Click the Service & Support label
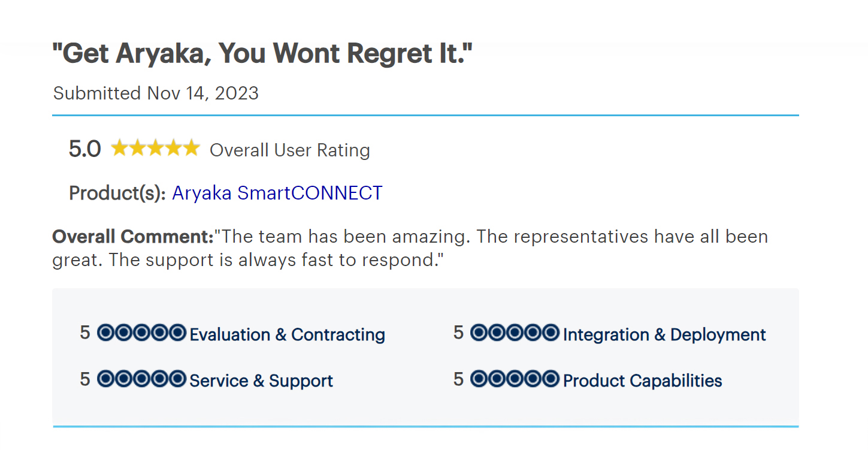The image size is (868, 450). [x=261, y=380]
